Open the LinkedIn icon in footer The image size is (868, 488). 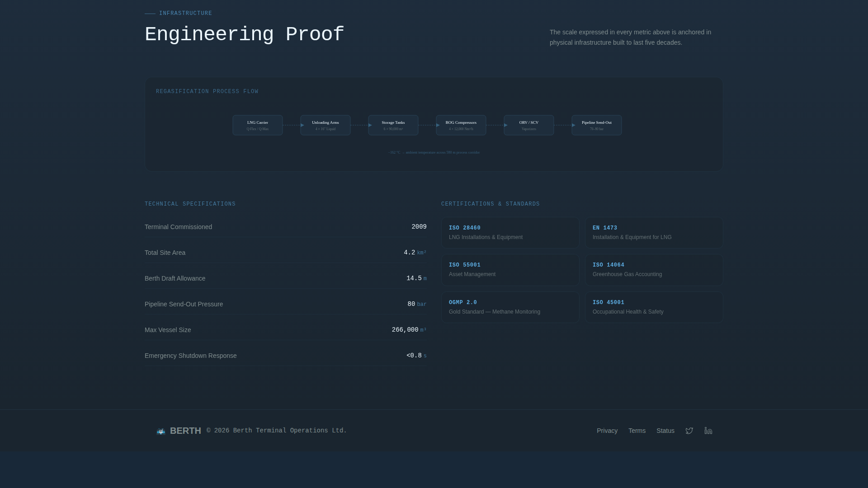(708, 431)
